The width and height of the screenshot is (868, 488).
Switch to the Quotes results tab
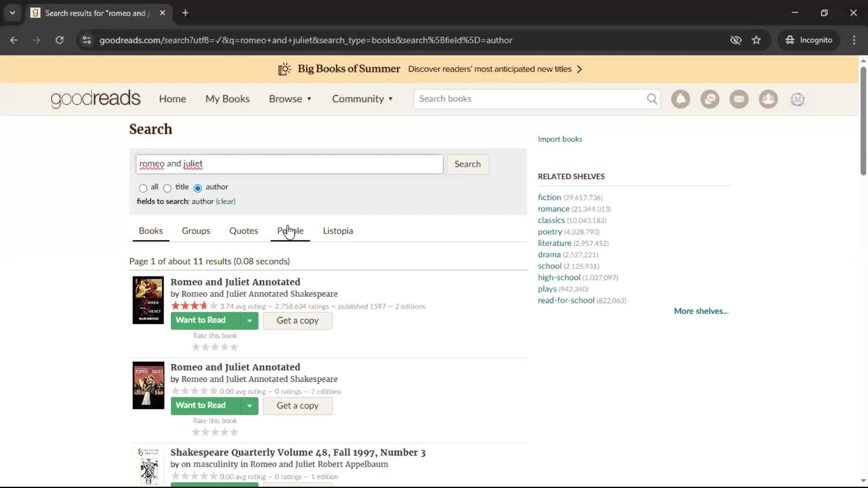[244, 231]
